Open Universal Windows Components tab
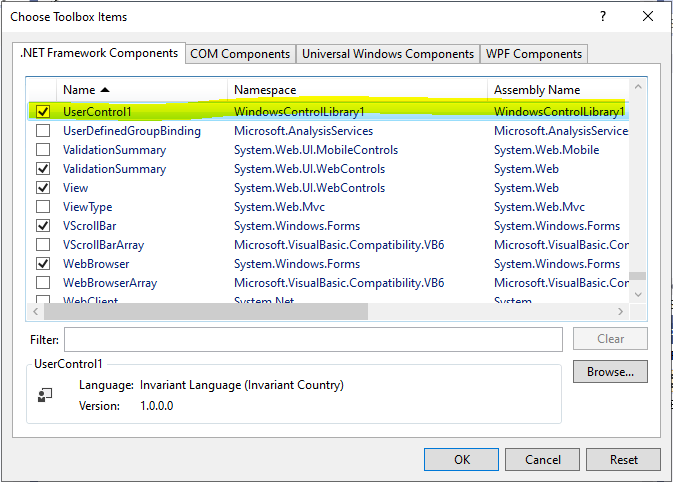The height and width of the screenshot is (482, 673). click(x=388, y=54)
